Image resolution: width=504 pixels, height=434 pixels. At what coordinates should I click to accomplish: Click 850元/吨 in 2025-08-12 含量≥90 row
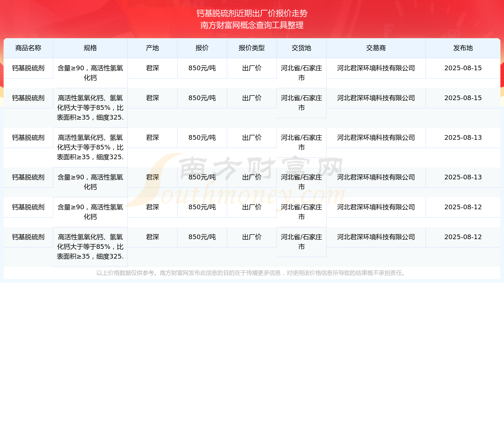(x=202, y=207)
